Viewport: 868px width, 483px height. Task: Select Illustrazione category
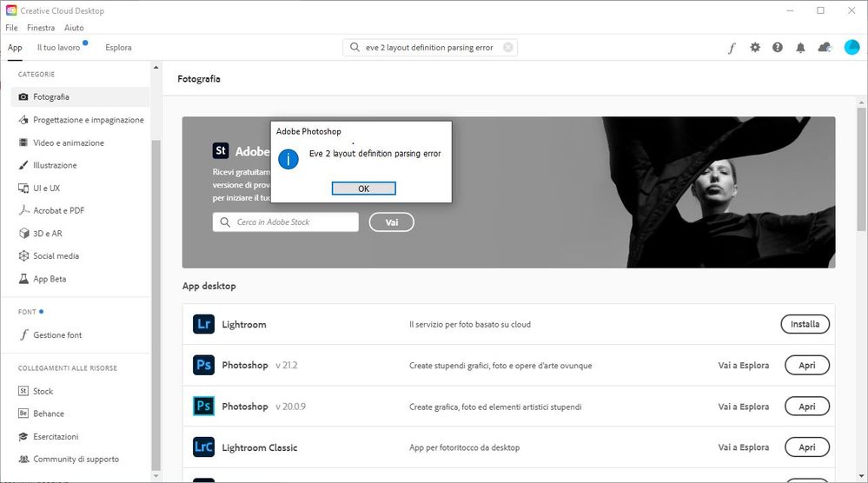pyautogui.click(x=80, y=165)
